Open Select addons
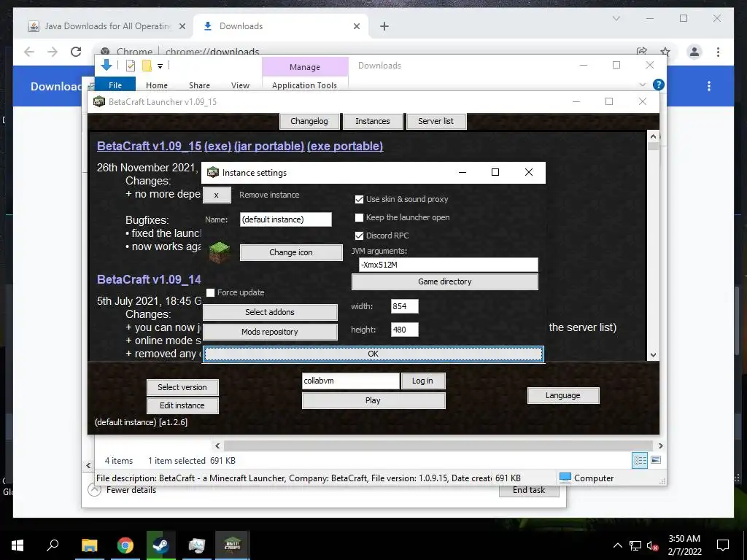This screenshot has height=560, width=747. [270, 312]
